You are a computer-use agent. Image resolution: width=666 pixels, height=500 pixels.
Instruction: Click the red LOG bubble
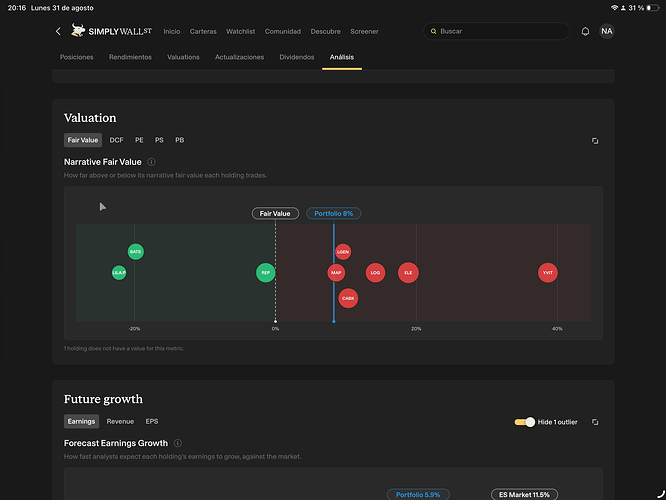pyautogui.click(x=375, y=272)
